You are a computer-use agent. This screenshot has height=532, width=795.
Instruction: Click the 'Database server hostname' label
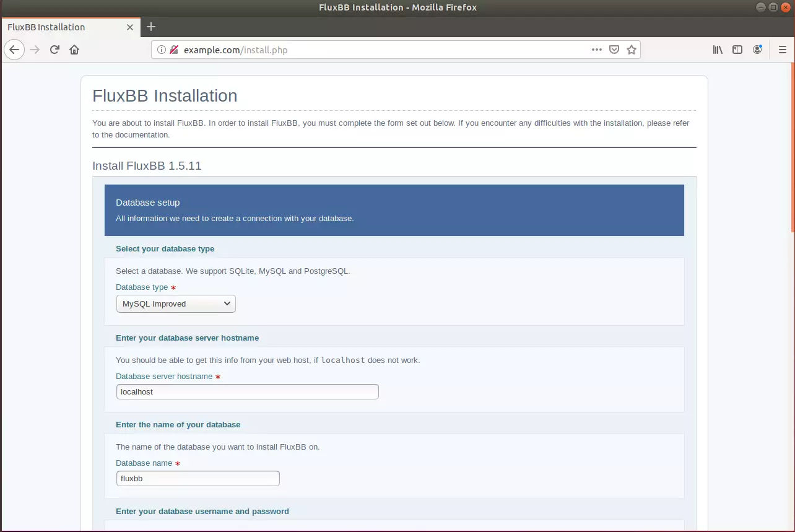point(164,376)
